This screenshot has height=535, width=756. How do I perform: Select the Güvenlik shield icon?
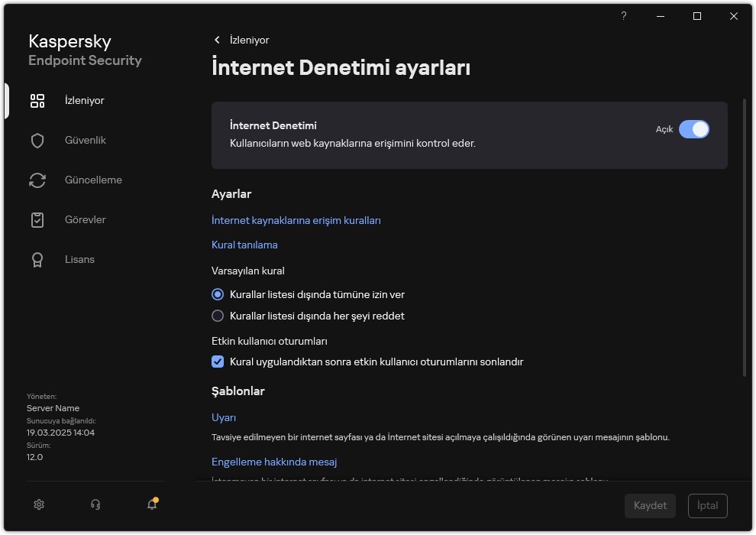tap(37, 140)
